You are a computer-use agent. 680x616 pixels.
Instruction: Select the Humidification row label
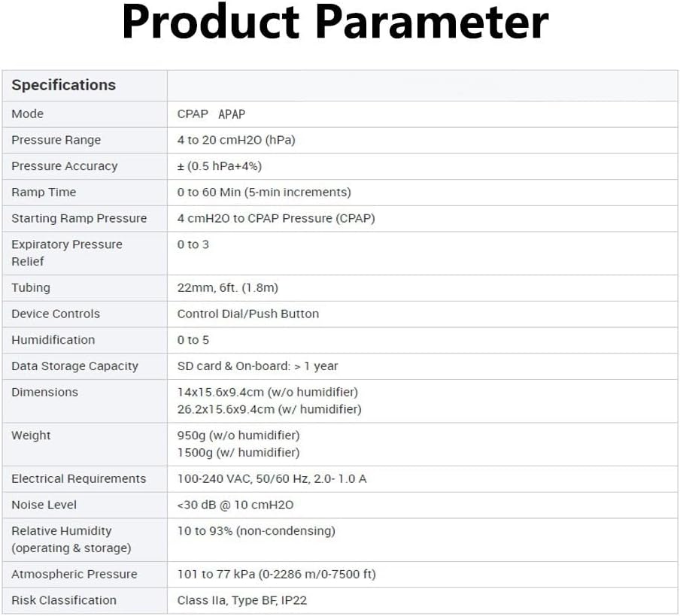click(x=53, y=340)
